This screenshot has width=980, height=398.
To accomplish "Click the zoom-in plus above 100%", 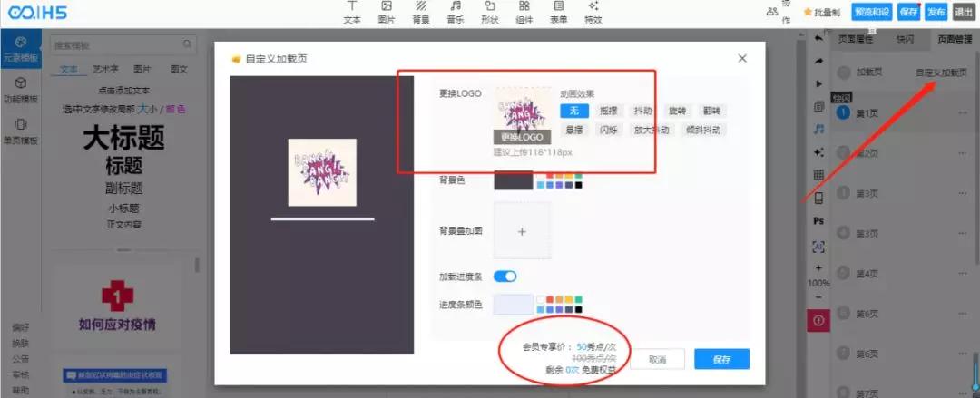I will coord(818,268).
